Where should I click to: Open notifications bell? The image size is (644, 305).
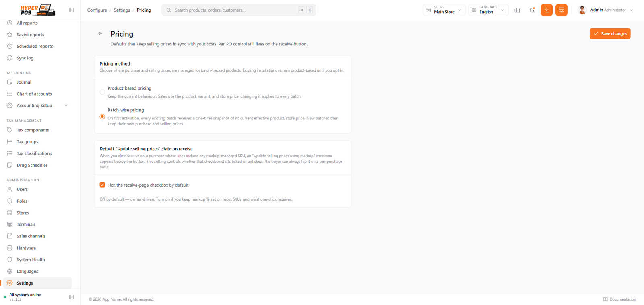532,10
